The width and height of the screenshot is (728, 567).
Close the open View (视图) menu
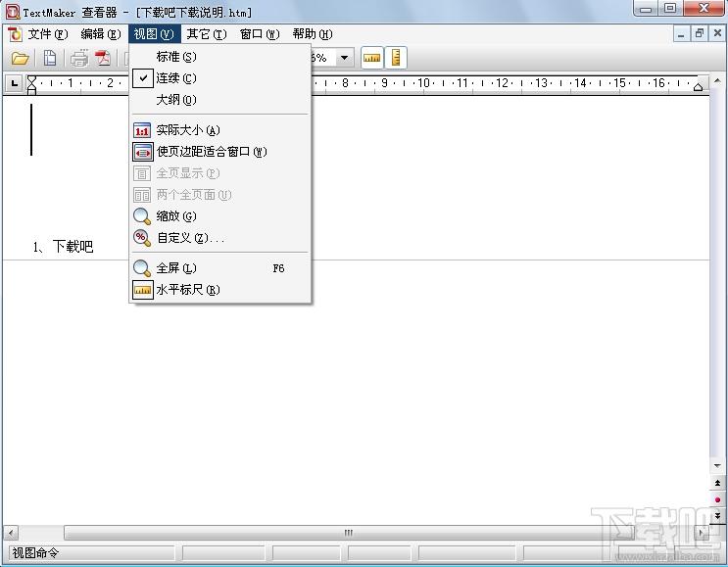click(x=154, y=34)
